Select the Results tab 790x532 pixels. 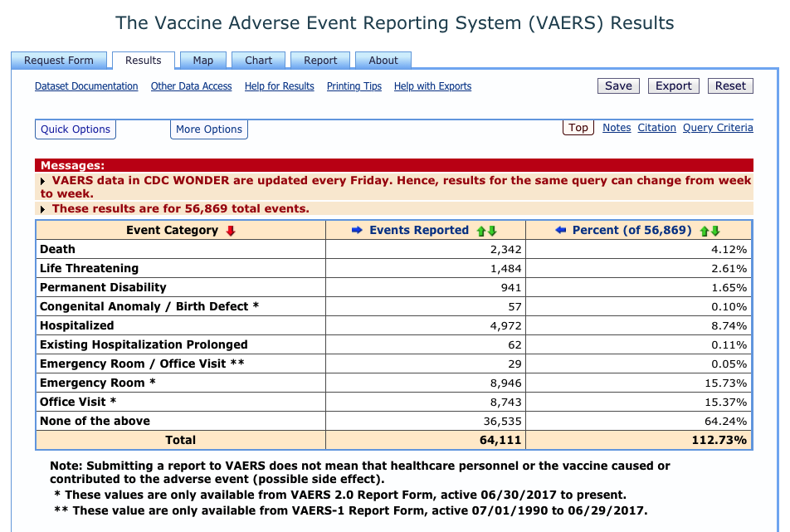(144, 61)
